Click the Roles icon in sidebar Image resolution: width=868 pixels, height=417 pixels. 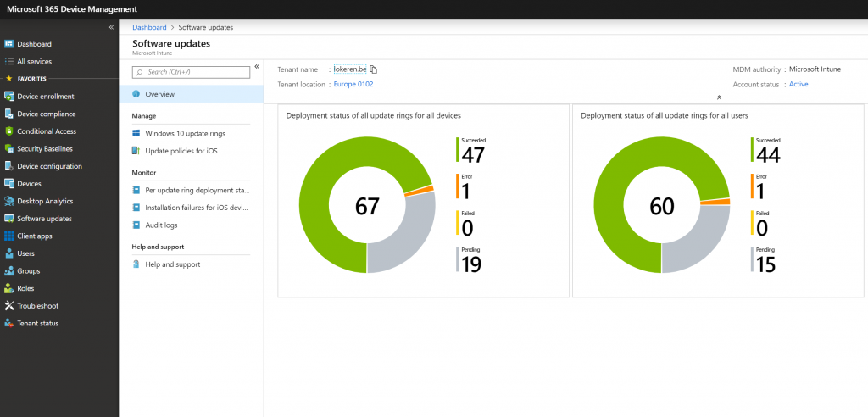pos(8,288)
